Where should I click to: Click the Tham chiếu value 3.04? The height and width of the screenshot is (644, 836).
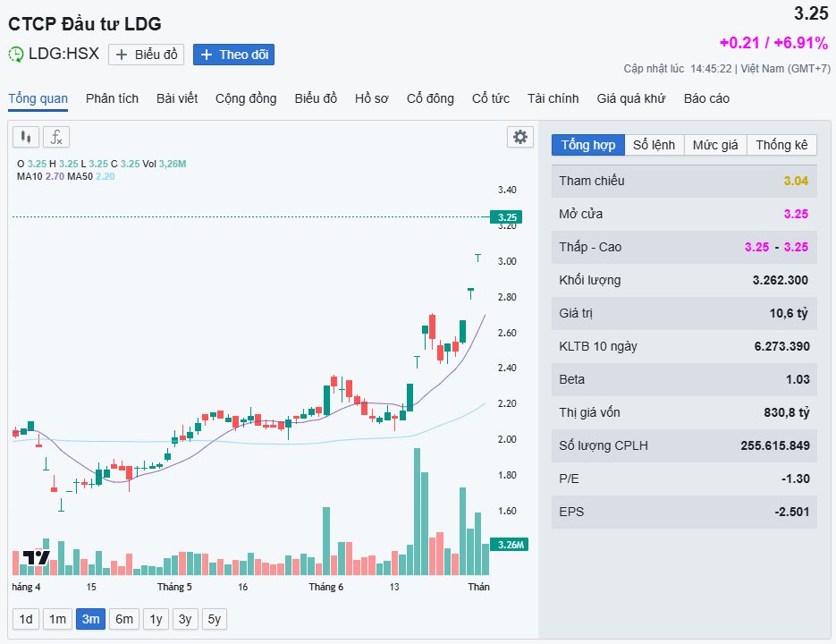click(x=796, y=181)
